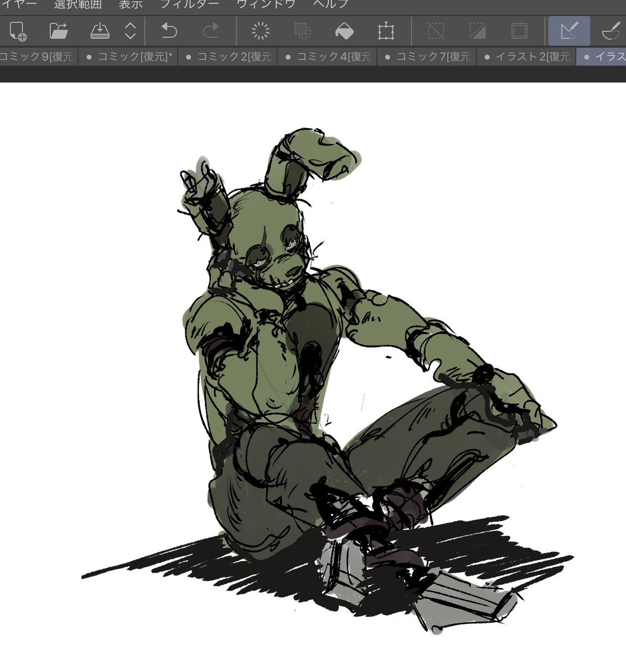
Task: Toggle show selection border icon
Action: tap(520, 31)
